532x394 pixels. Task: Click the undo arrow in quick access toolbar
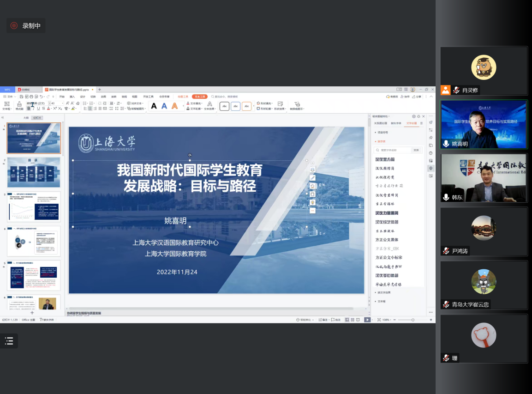point(41,97)
